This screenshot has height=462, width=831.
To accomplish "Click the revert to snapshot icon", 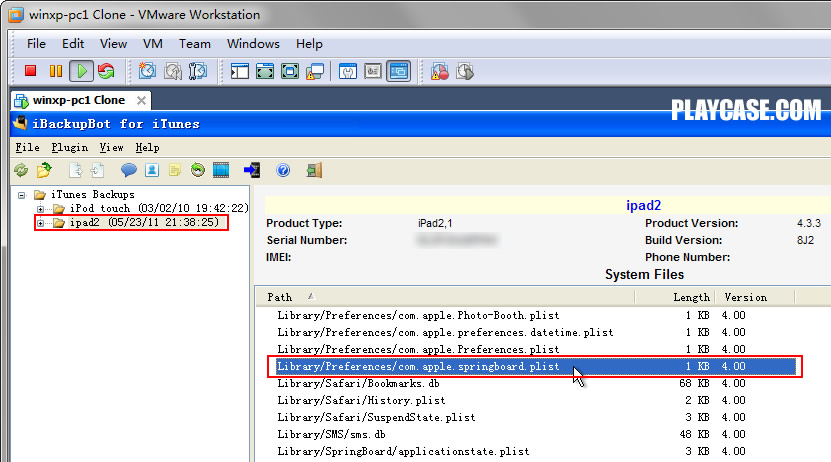I will (173, 71).
